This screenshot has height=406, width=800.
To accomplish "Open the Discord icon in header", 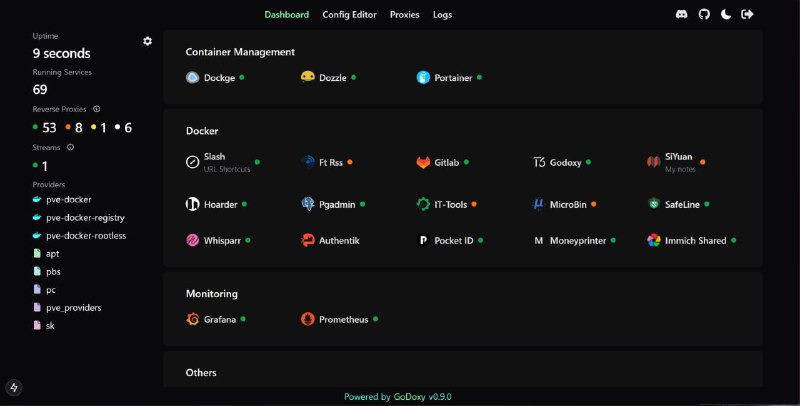I will click(682, 15).
